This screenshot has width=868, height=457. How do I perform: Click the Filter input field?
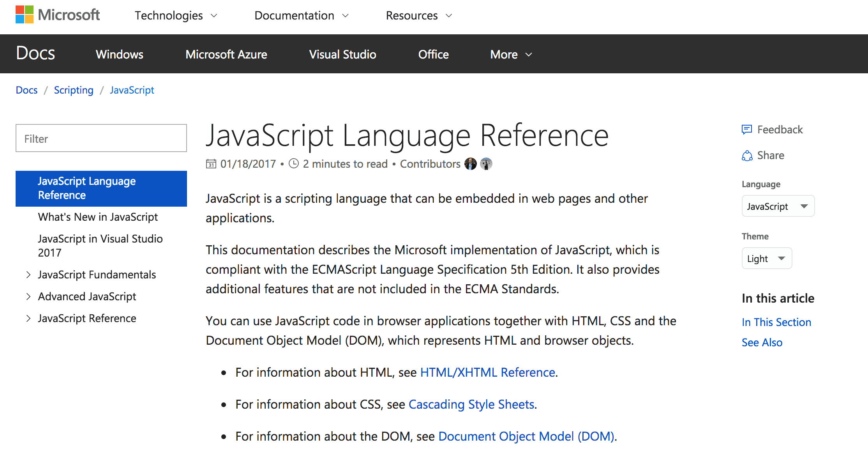pos(101,138)
